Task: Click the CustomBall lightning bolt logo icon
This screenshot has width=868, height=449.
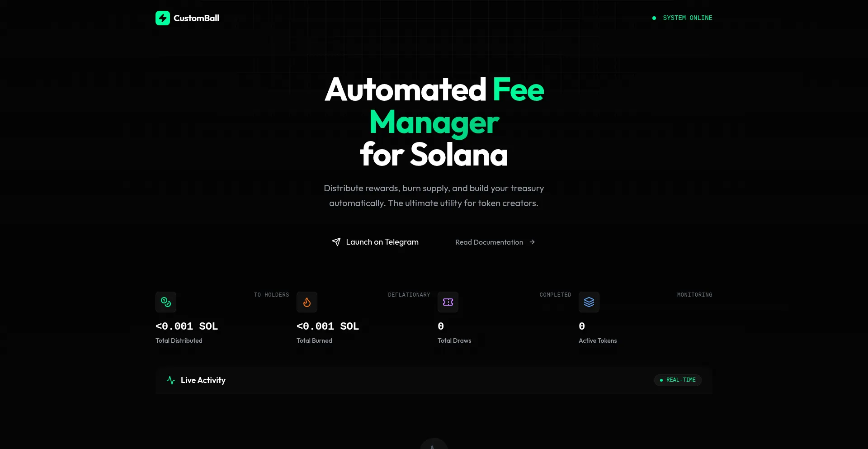Action: 163,18
